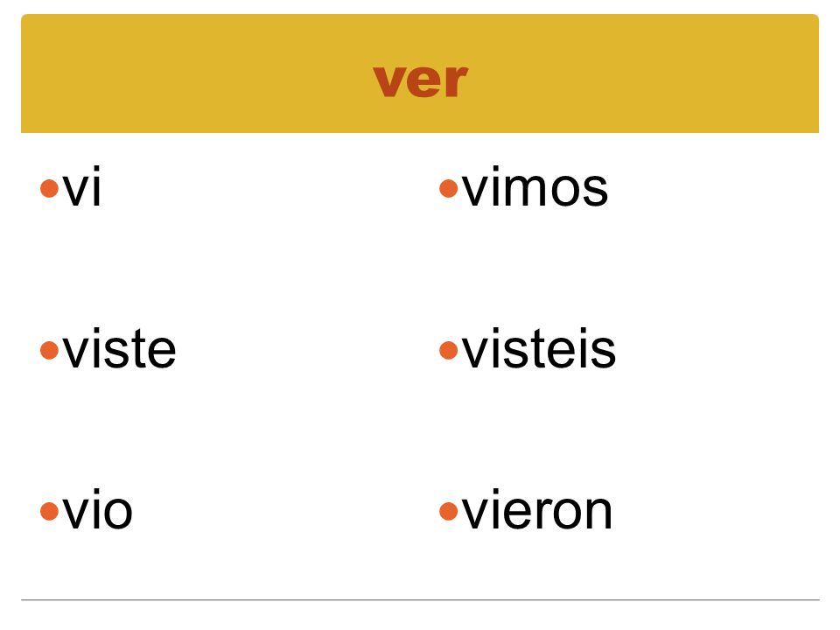Select the word 'vi'
Screen dimensions: 840x630
coord(81,185)
